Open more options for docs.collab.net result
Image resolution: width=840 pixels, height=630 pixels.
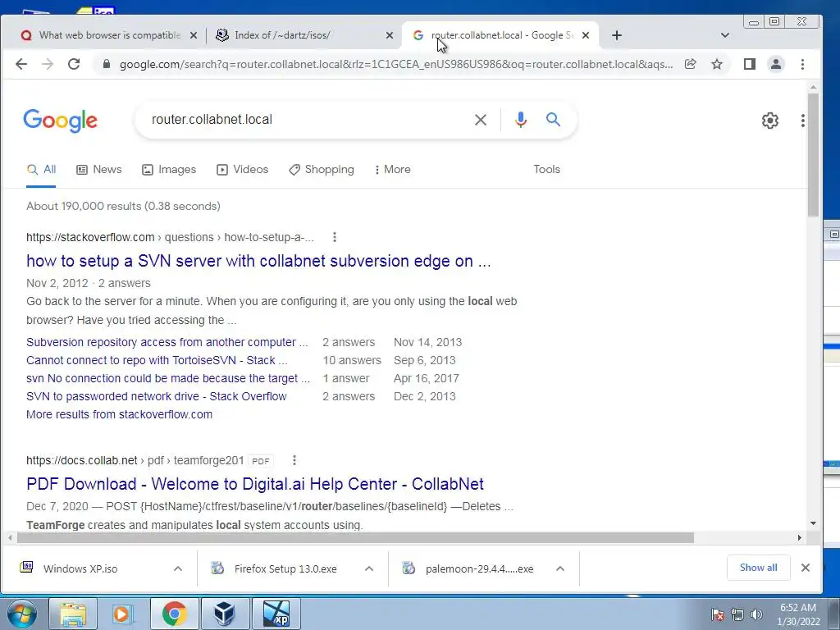pos(294,460)
